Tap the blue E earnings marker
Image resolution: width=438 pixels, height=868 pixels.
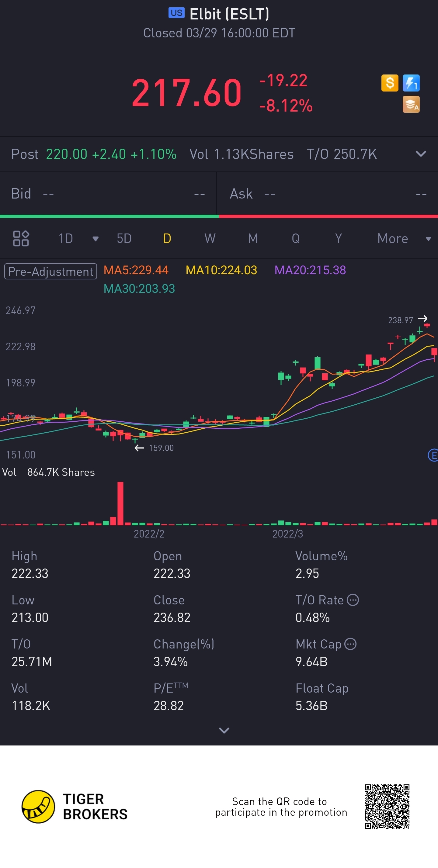point(433,455)
